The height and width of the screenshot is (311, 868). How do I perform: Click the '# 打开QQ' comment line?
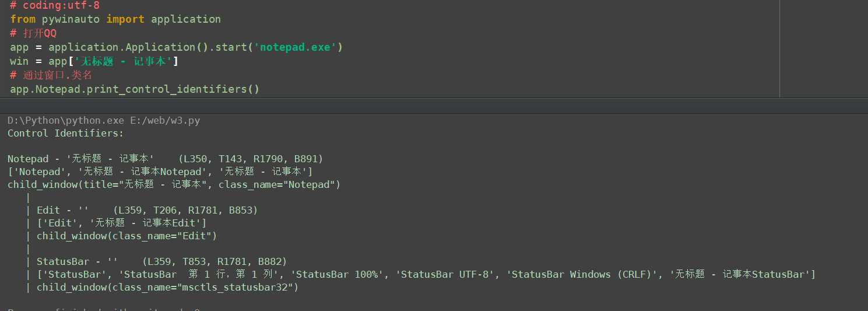(33, 33)
